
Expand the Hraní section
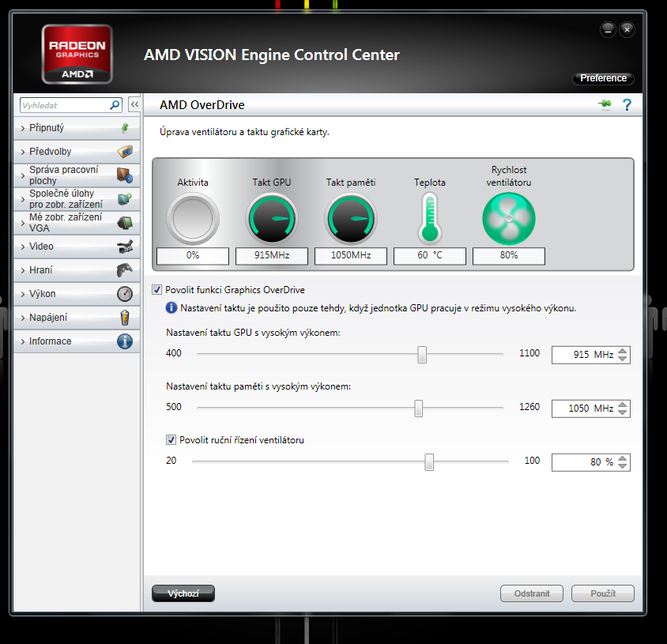tap(77, 269)
